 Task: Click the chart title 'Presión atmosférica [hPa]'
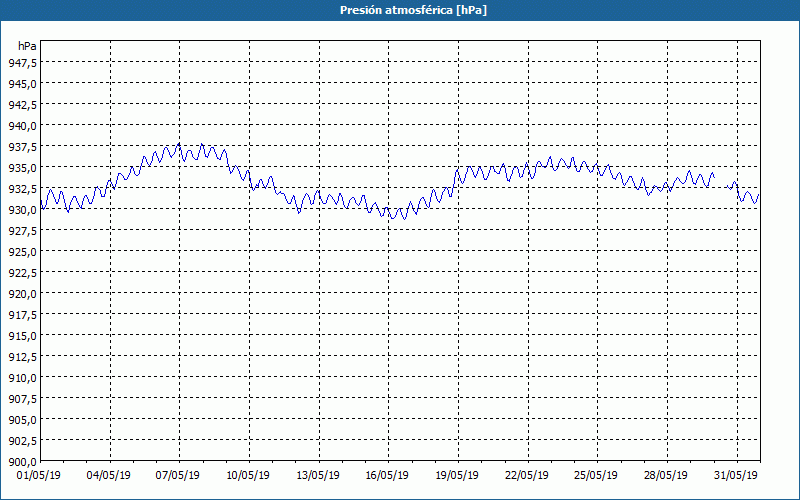point(413,10)
